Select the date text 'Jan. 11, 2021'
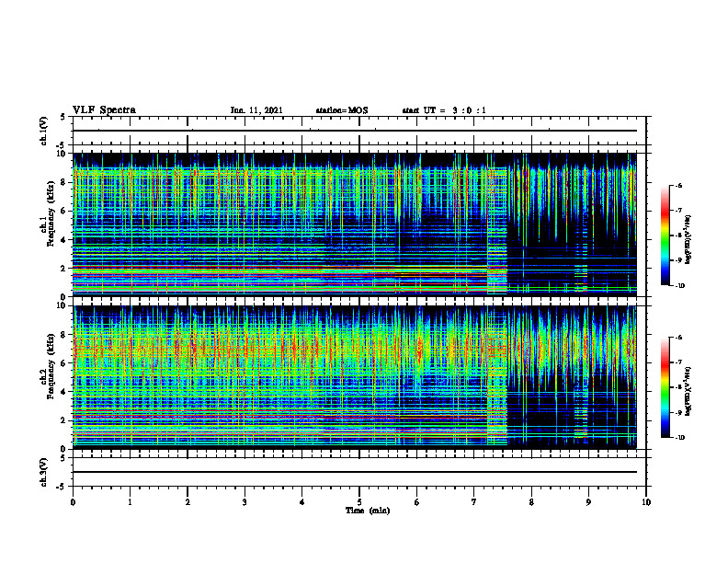 coord(256,110)
